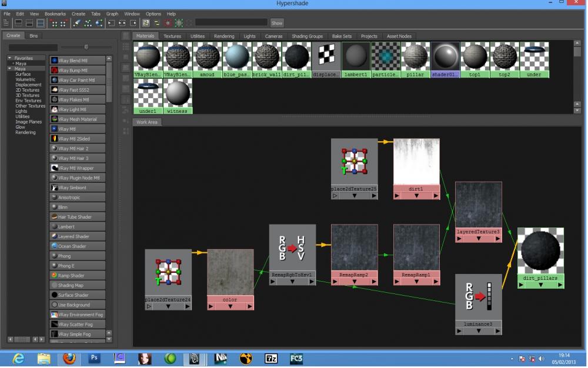Open Firefox from the taskbar
Image resolution: width=588 pixels, height=368 pixels.
[69, 359]
